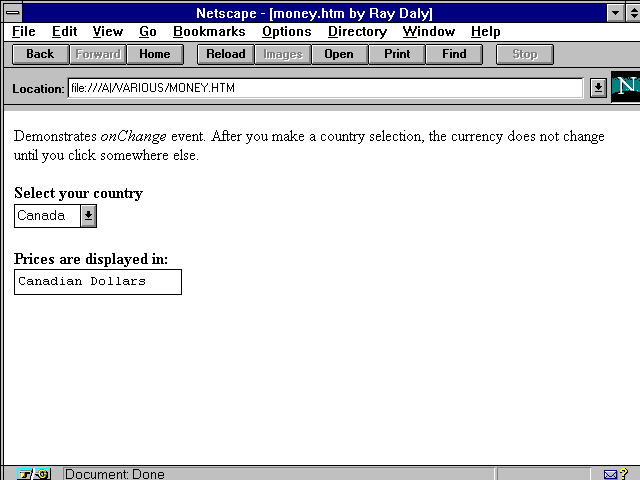640x480 pixels.
Task: Open the Go menu
Action: click(x=148, y=32)
